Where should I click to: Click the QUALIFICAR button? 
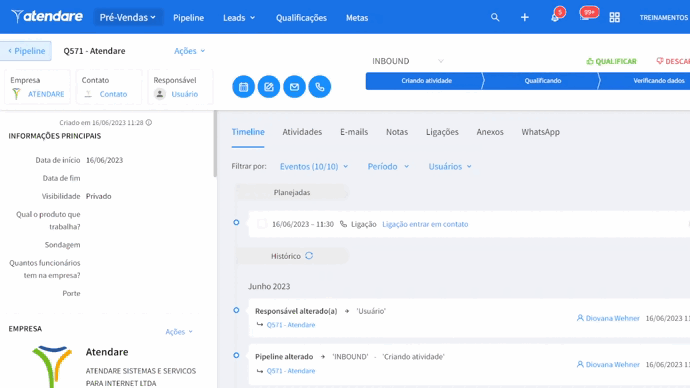click(612, 61)
